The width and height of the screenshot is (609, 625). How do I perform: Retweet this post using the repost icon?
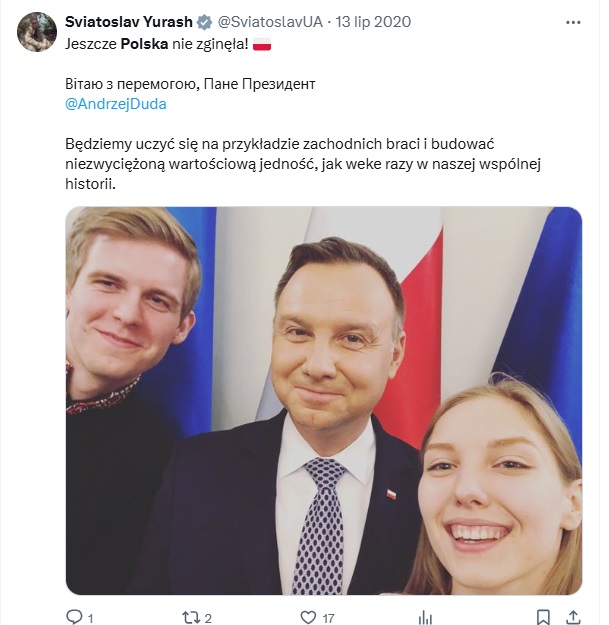191,617
